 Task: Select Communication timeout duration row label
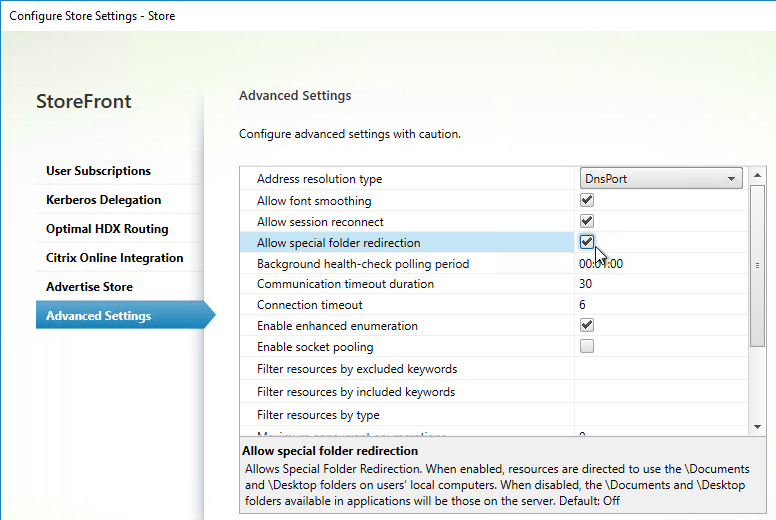(x=345, y=284)
